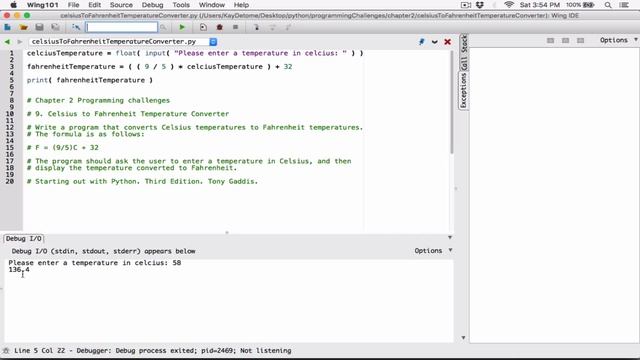Click the Wi-Fi status icon

click(509, 5)
